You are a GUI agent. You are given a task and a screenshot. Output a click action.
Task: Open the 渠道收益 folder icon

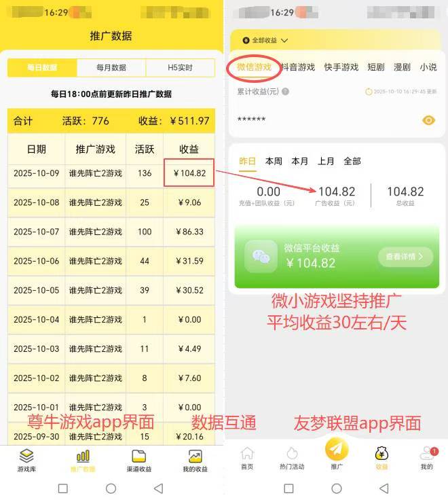tap(138, 456)
